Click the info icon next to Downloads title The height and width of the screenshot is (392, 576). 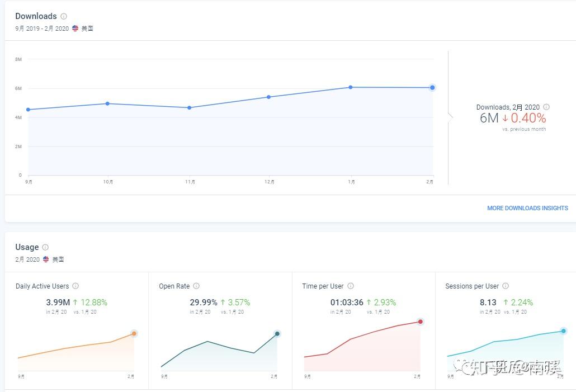[x=64, y=16]
